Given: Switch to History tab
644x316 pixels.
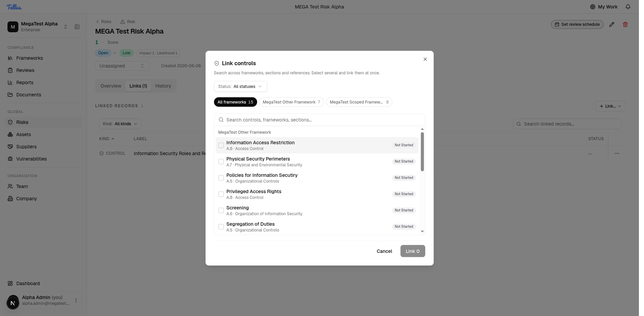Looking at the screenshot, I should (x=163, y=86).
